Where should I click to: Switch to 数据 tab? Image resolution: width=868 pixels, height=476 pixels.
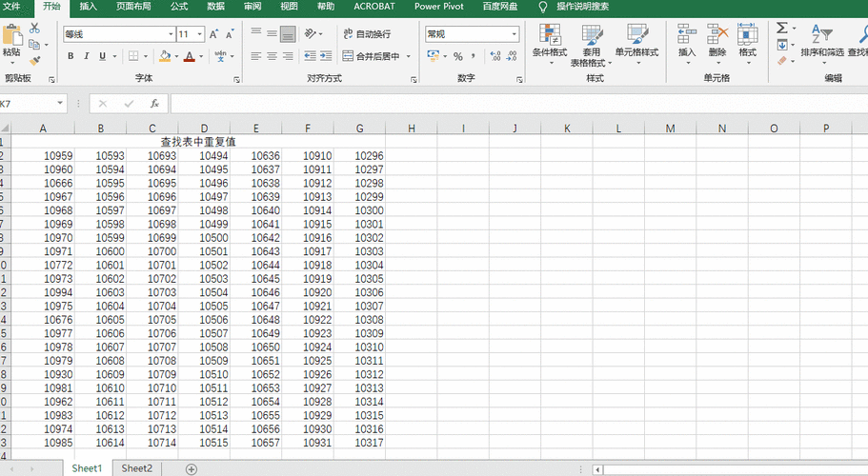pos(215,7)
